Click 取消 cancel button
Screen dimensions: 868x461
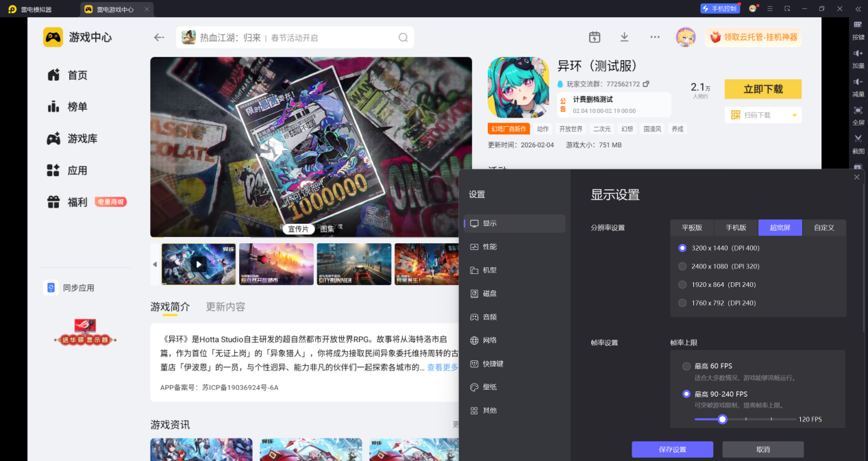762,449
